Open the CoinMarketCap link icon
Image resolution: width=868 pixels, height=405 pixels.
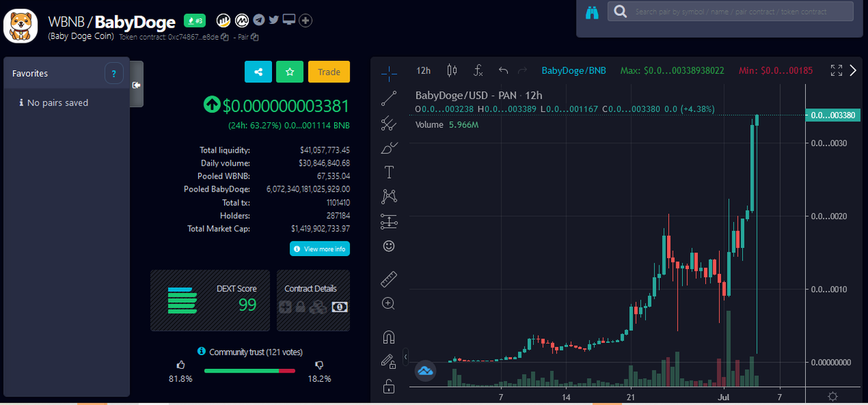tap(243, 20)
